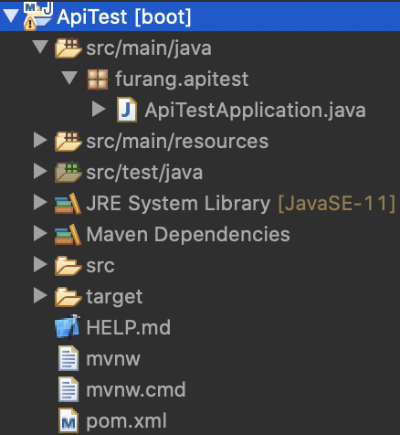The image size is (400, 435).
Task: Select the JRE System Library label
Action: 178,204
